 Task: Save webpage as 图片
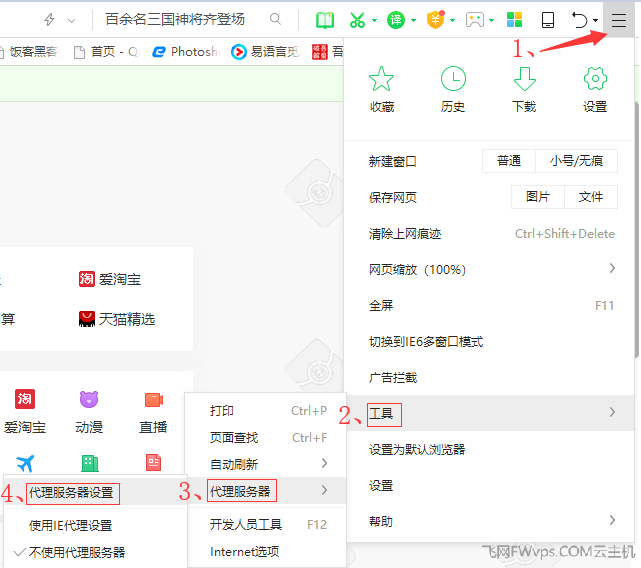click(538, 197)
